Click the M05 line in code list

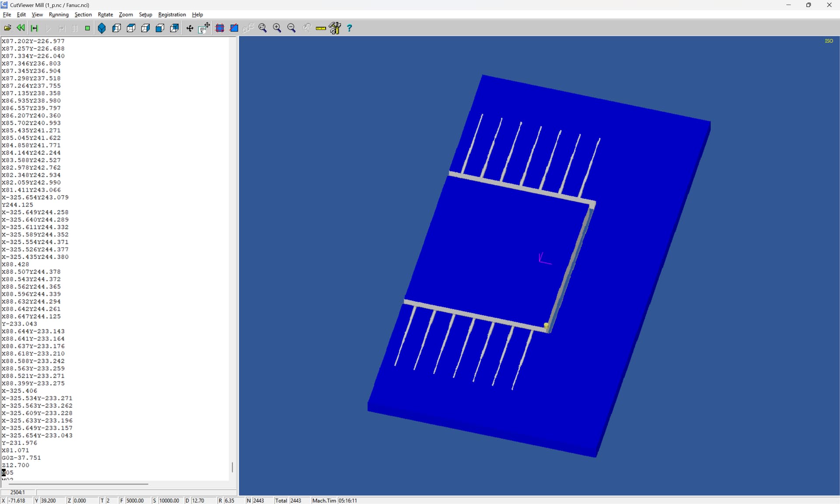click(x=7, y=472)
